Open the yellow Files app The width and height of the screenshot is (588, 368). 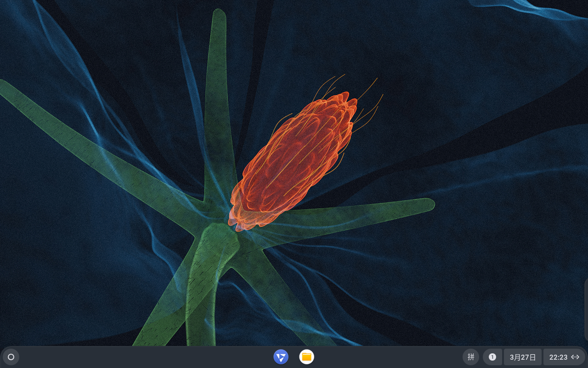tap(306, 357)
